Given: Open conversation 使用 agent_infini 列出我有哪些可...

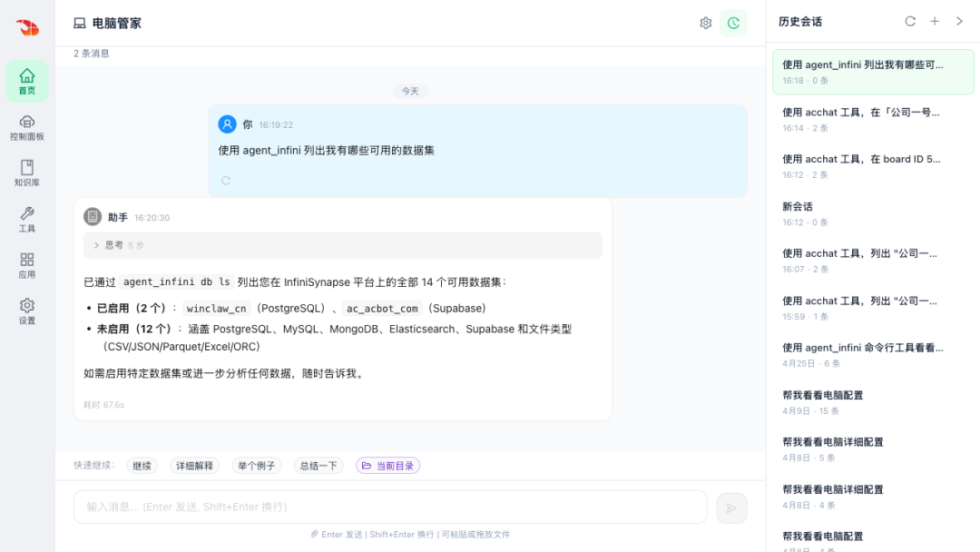Looking at the screenshot, I should (x=873, y=72).
